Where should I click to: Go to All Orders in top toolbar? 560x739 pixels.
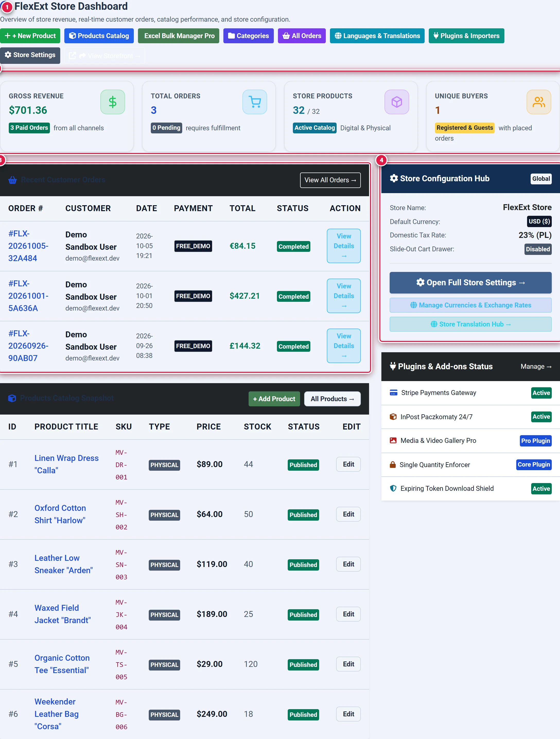302,36
